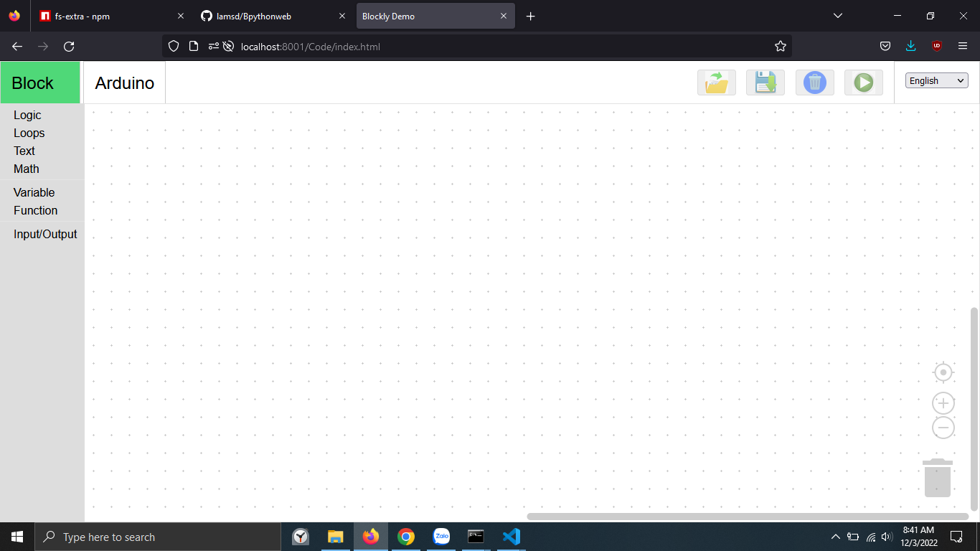Open the uBlock Origin extension icon
The image size is (980, 551).
[x=937, y=47]
